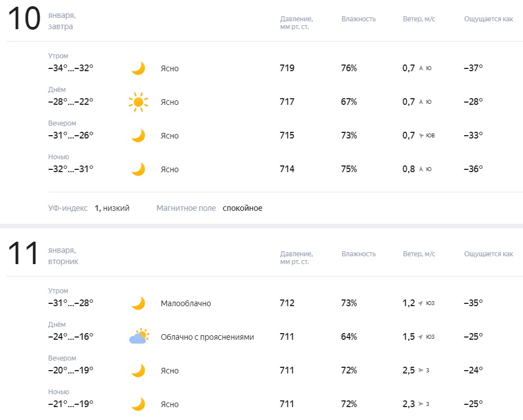
Task: Click the 'Ветер, м/с' header for January 10
Action: [419, 19]
